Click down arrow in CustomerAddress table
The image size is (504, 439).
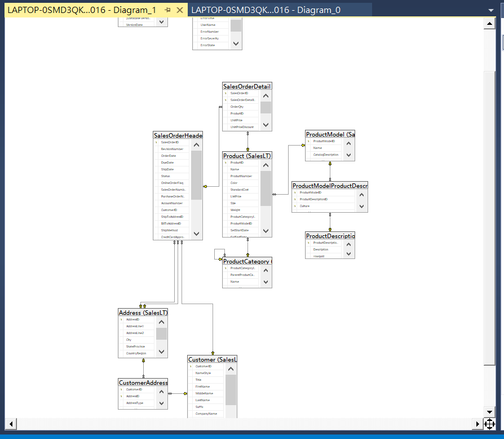162,403
